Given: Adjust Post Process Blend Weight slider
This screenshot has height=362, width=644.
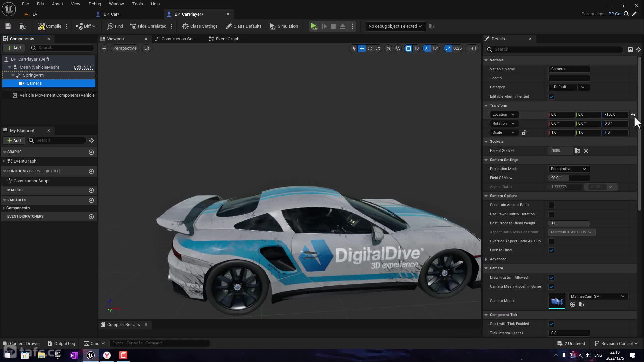Looking at the screenshot, I should tap(569, 223).
